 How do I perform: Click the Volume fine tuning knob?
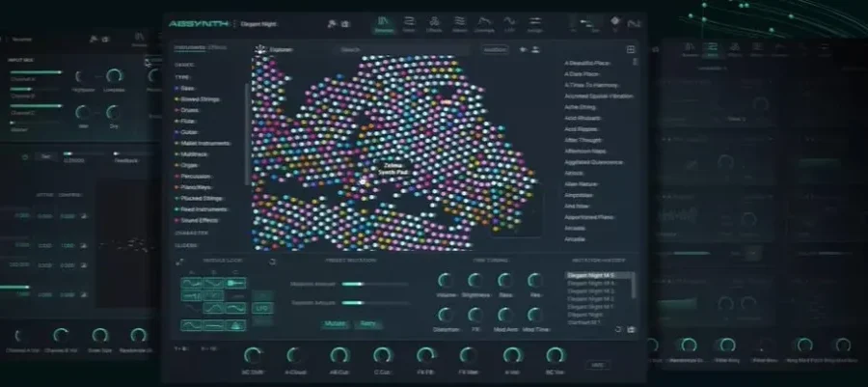point(445,280)
